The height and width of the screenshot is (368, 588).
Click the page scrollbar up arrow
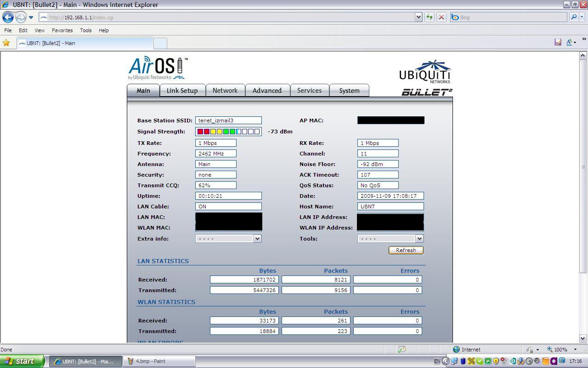pyautogui.click(x=583, y=56)
